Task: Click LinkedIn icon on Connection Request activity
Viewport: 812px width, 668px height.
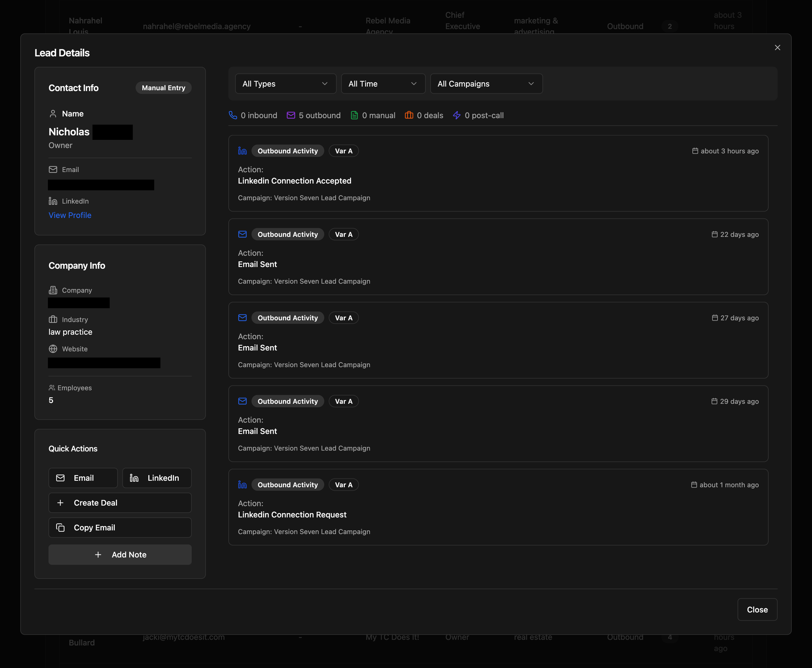Action: pos(242,485)
